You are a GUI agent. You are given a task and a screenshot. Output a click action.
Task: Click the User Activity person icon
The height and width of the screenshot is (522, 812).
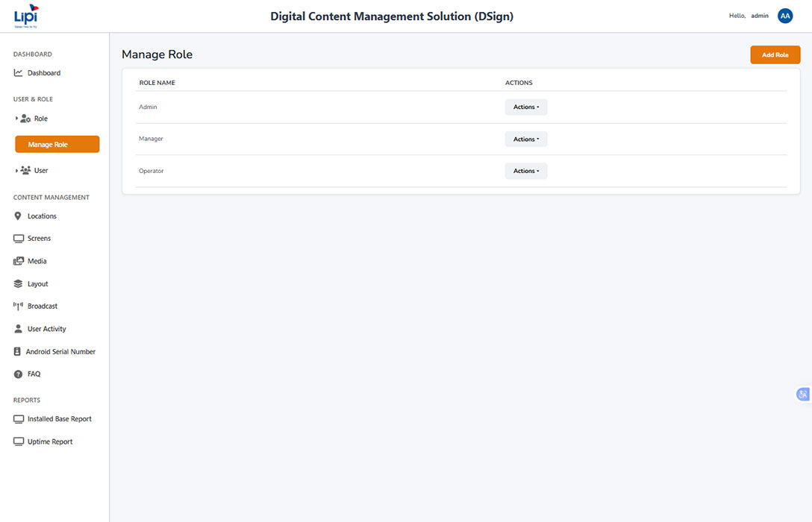click(x=18, y=329)
